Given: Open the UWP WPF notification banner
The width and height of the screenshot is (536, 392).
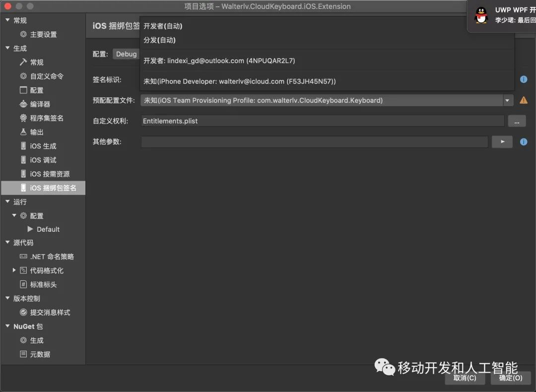Looking at the screenshot, I should pos(502,16).
